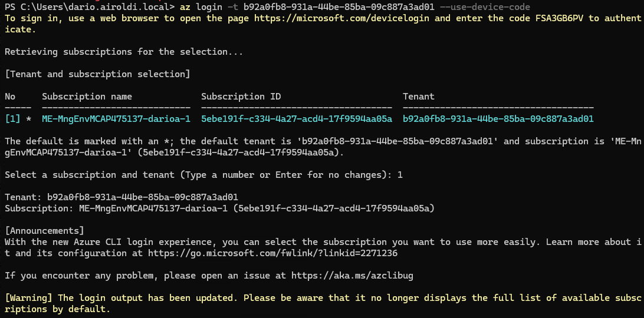This screenshot has height=318, width=644.
Task: Select the [1] row number
Action: (x=12, y=119)
